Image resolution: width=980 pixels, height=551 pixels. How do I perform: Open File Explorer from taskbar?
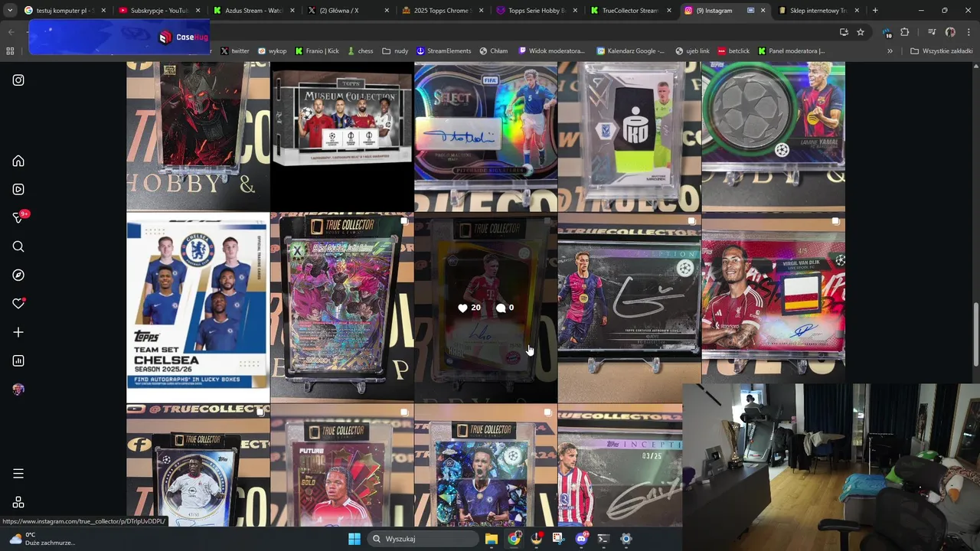point(492,539)
